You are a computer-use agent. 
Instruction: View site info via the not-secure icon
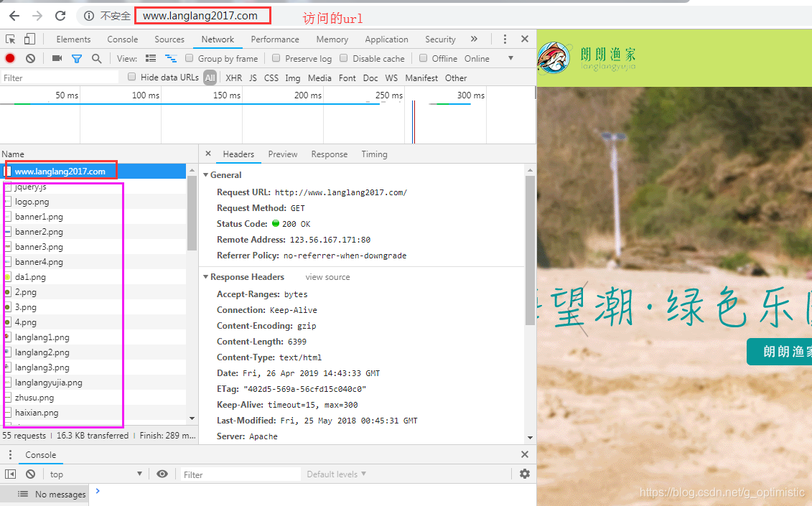pyautogui.click(x=89, y=16)
